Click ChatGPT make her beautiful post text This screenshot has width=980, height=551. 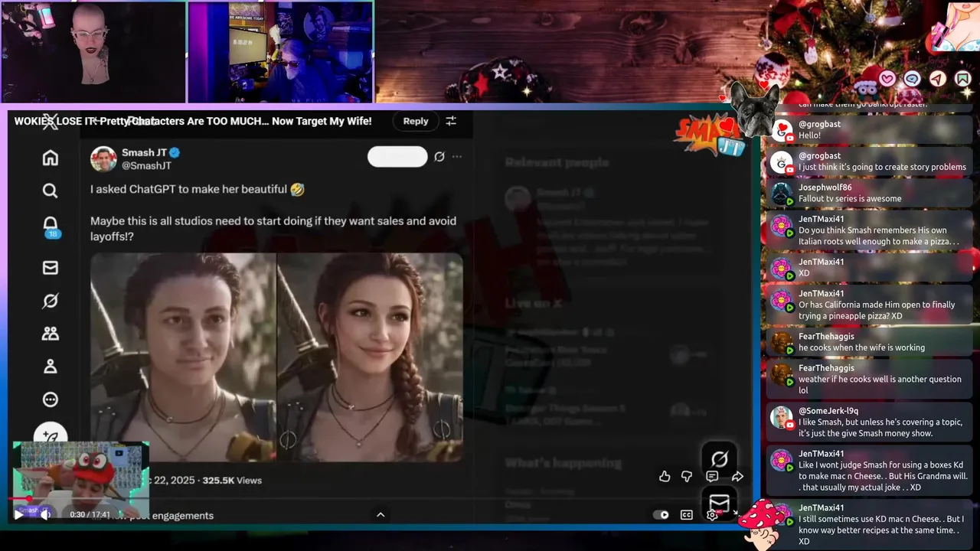pyautogui.click(x=198, y=189)
